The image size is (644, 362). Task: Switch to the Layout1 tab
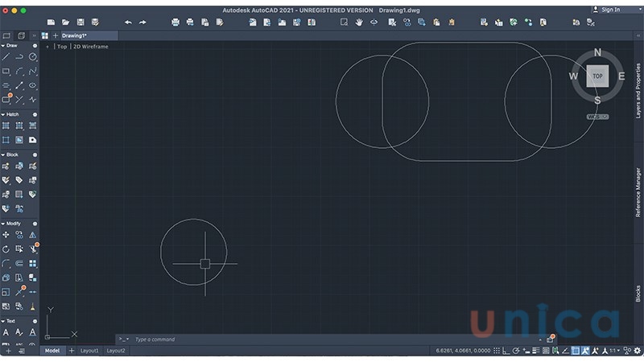coord(89,351)
